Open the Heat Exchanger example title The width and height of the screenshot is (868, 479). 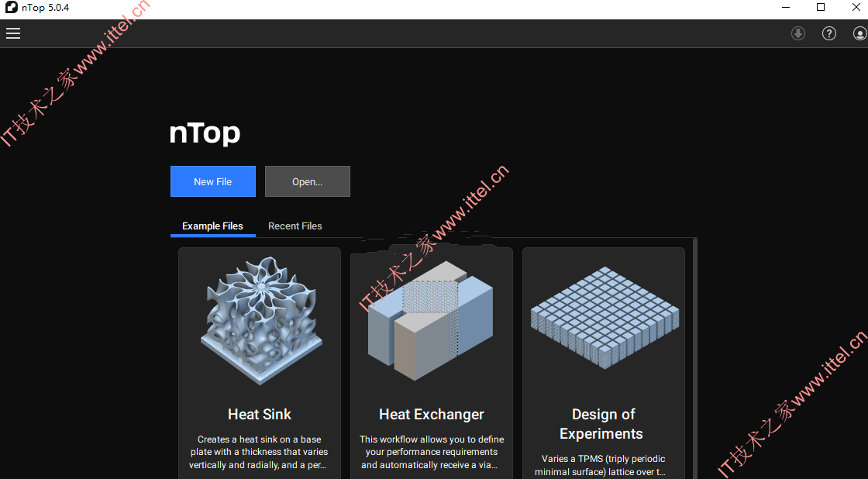pos(431,414)
